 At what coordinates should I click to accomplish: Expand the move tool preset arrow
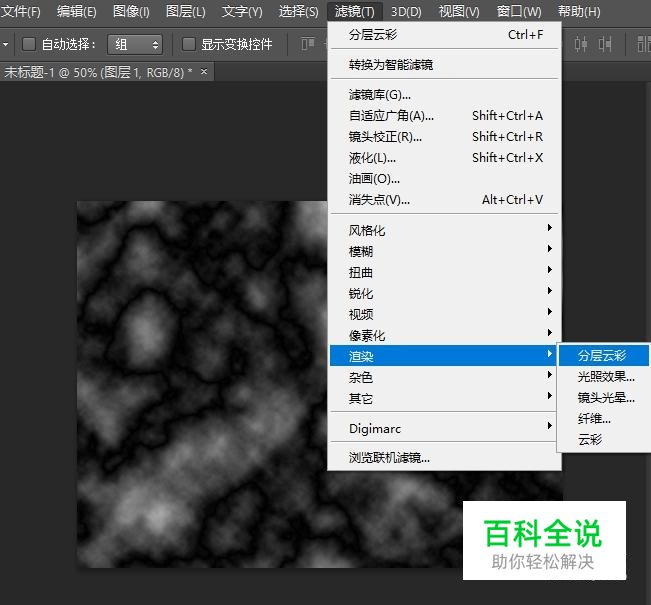[x=5, y=44]
